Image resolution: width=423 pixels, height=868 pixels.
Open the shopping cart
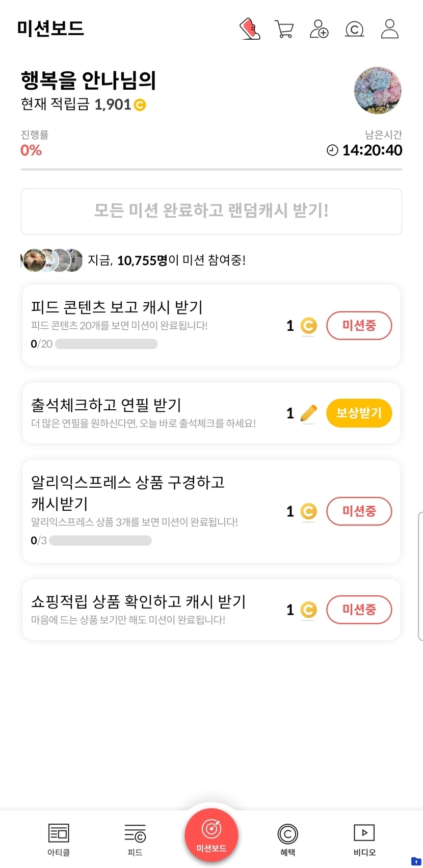click(284, 29)
